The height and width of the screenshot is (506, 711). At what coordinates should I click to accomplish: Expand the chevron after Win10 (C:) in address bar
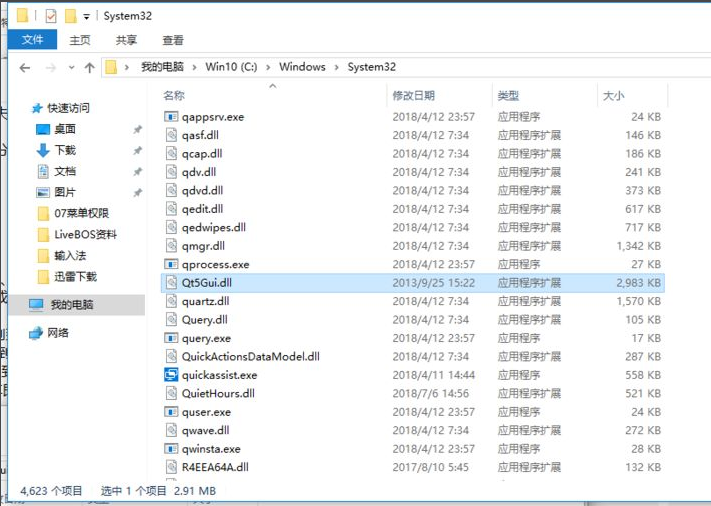[x=267, y=67]
